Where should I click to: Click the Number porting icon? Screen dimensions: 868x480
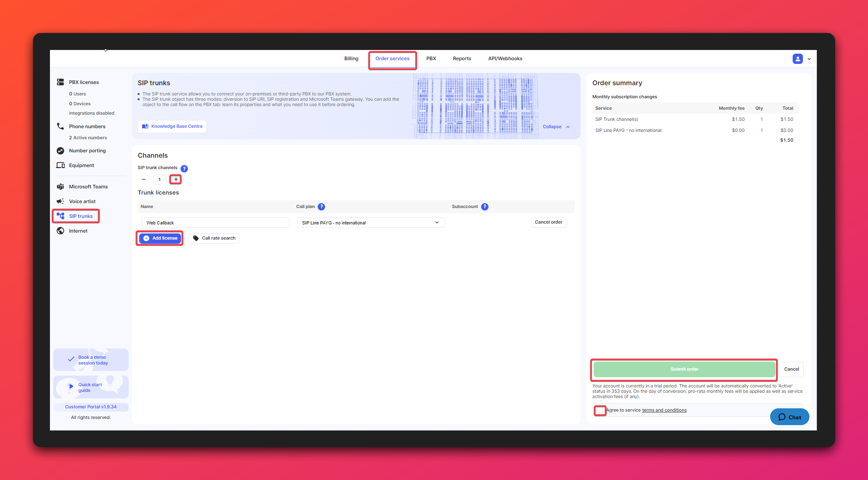pyautogui.click(x=60, y=151)
